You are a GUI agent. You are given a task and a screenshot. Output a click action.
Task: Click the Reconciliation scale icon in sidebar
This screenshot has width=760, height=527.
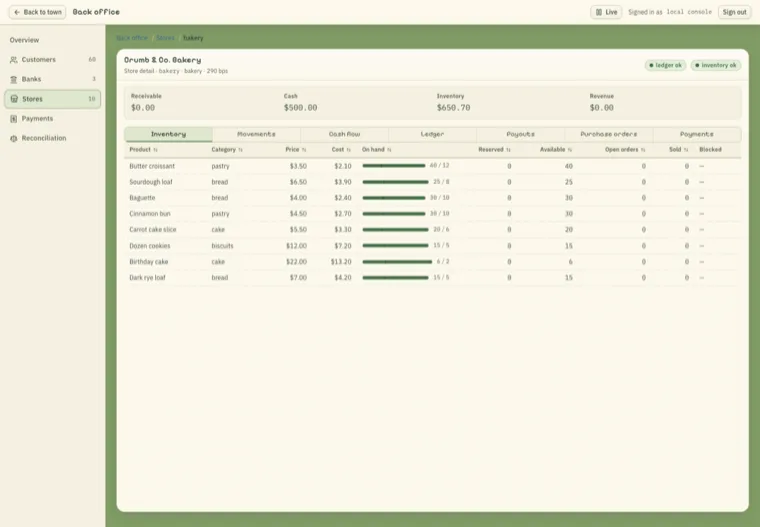(14, 138)
